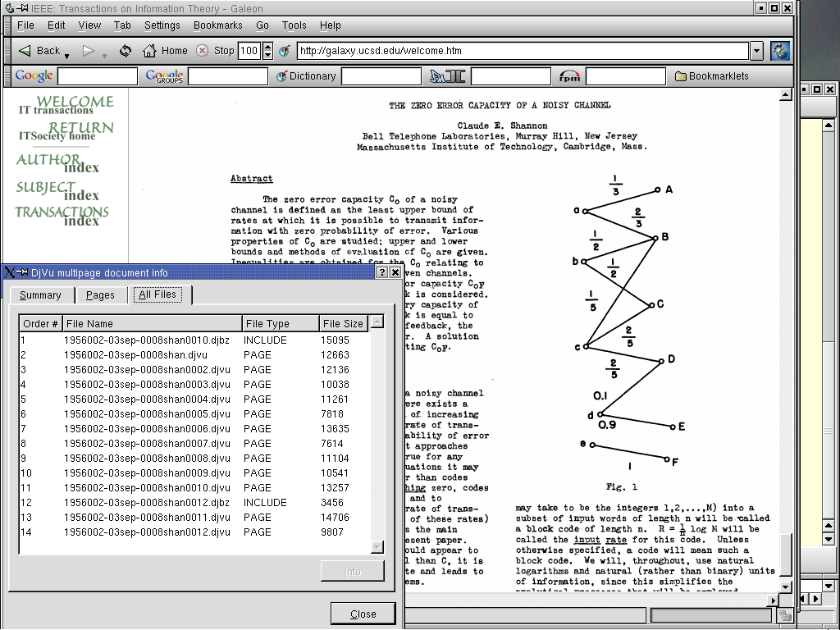
Task: Click the URL address field
Action: pyautogui.click(x=522, y=51)
